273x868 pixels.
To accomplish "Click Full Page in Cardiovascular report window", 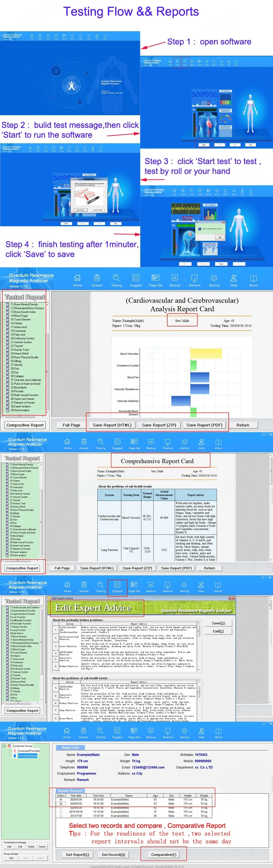I will click(x=71, y=425).
